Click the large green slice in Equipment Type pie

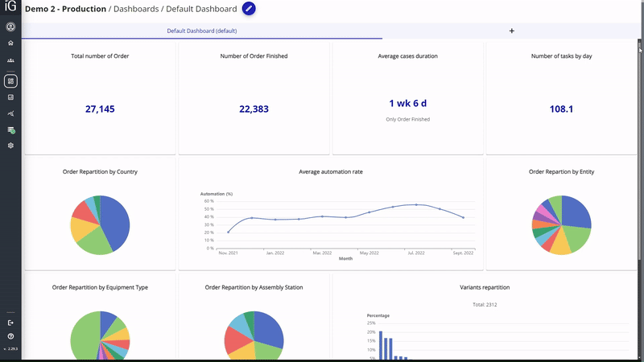pos(85,338)
